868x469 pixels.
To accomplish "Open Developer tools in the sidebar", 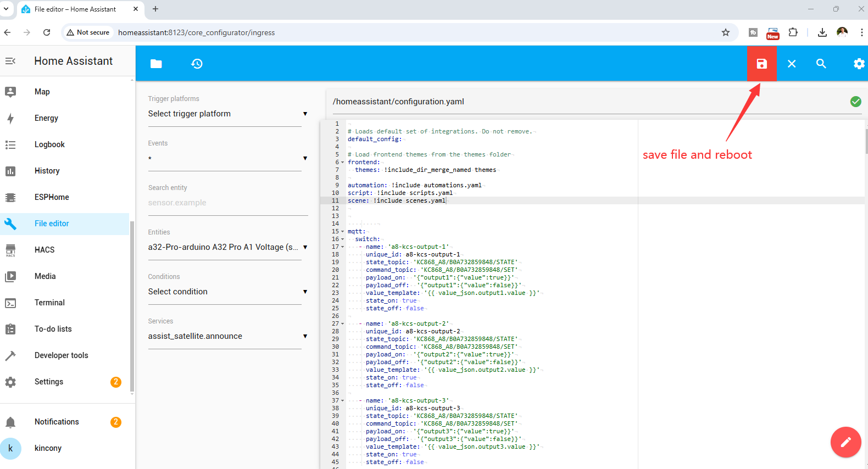I will pyautogui.click(x=61, y=355).
